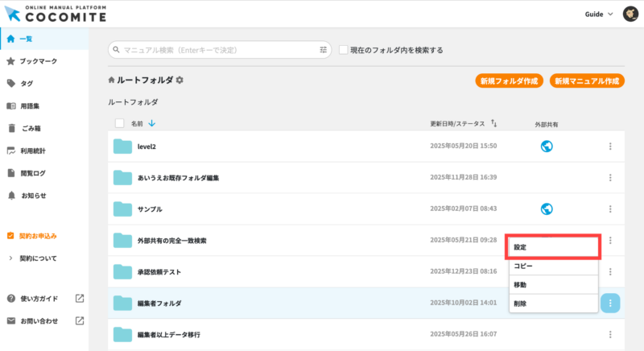Click the お知らせ bell notification icon
The image size is (644, 351).
point(10,196)
